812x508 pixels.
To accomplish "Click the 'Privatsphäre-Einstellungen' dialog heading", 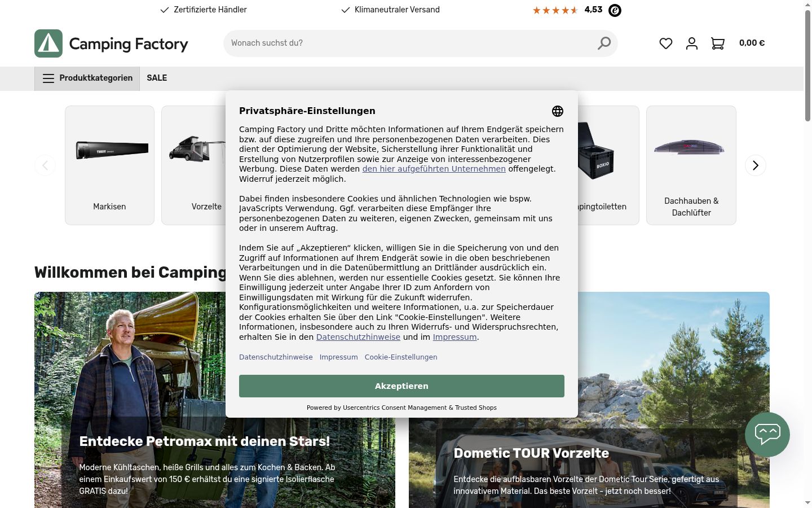I will tap(307, 111).
